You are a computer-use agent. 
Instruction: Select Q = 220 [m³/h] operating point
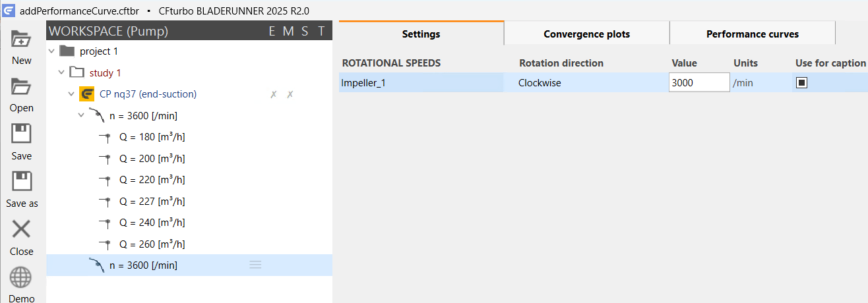tap(152, 179)
